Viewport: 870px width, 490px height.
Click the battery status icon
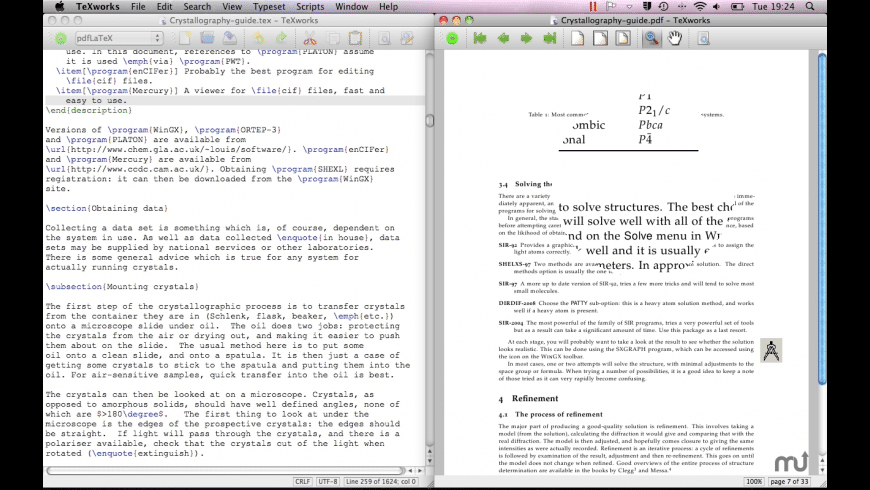tap(737, 7)
